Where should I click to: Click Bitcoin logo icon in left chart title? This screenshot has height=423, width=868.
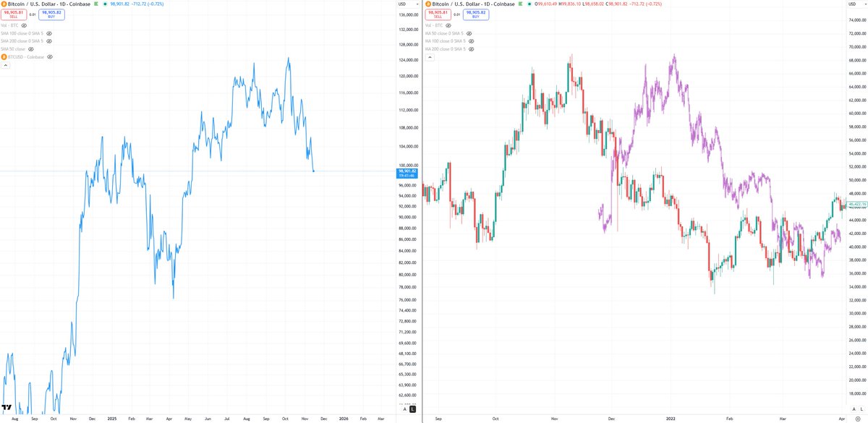pos(4,4)
